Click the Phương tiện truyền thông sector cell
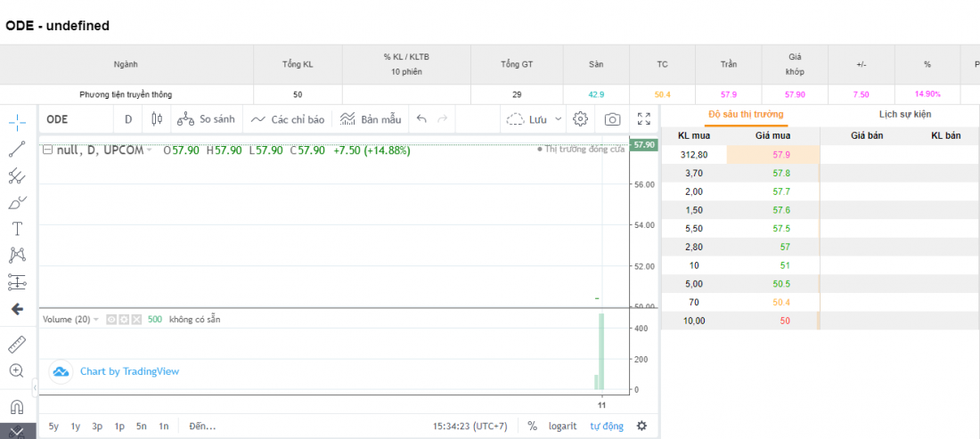Viewport: 980px width, 439px height. click(x=126, y=94)
